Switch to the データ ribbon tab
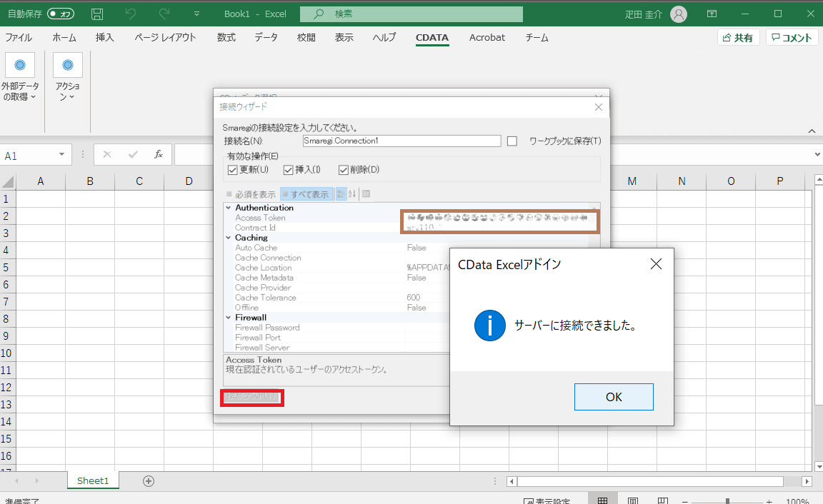The height and width of the screenshot is (504, 823). (x=266, y=38)
